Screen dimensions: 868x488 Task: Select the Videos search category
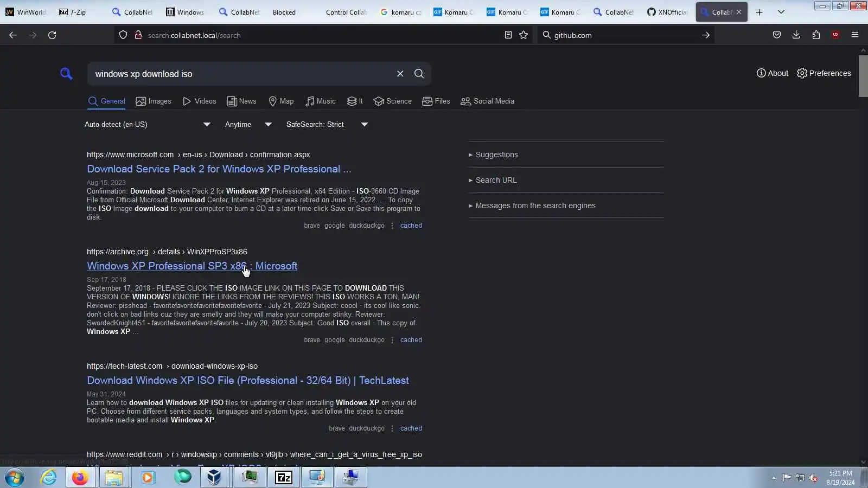click(x=199, y=101)
